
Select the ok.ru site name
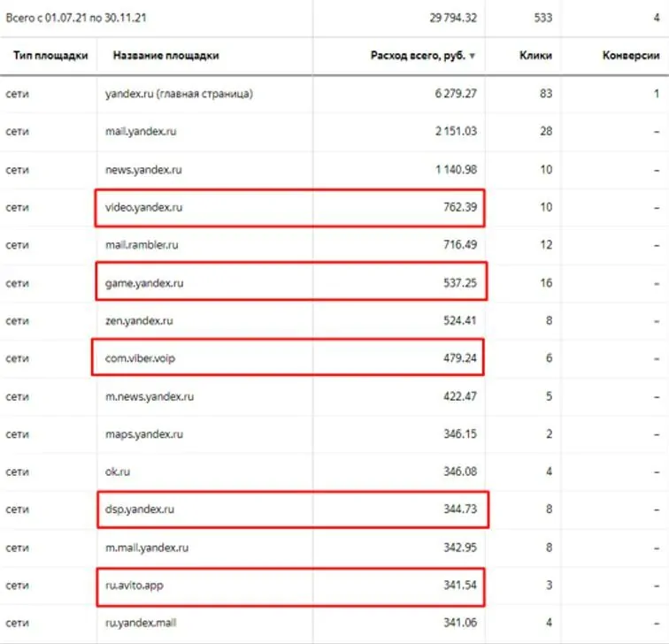click(118, 471)
